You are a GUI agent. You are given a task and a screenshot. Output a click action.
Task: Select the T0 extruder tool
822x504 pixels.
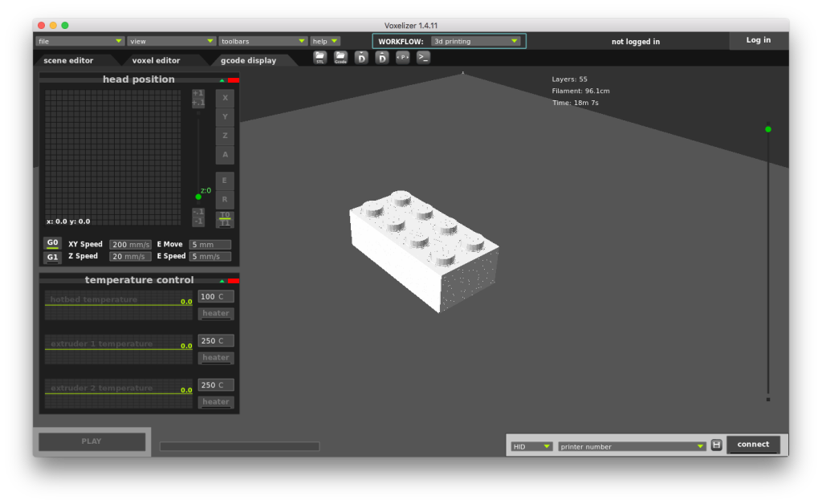coord(225,215)
